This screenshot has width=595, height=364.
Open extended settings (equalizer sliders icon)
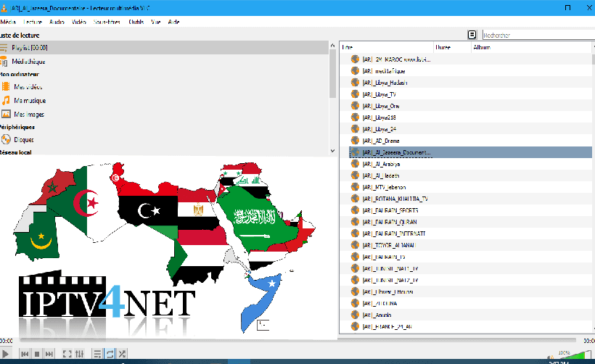[x=79, y=354]
